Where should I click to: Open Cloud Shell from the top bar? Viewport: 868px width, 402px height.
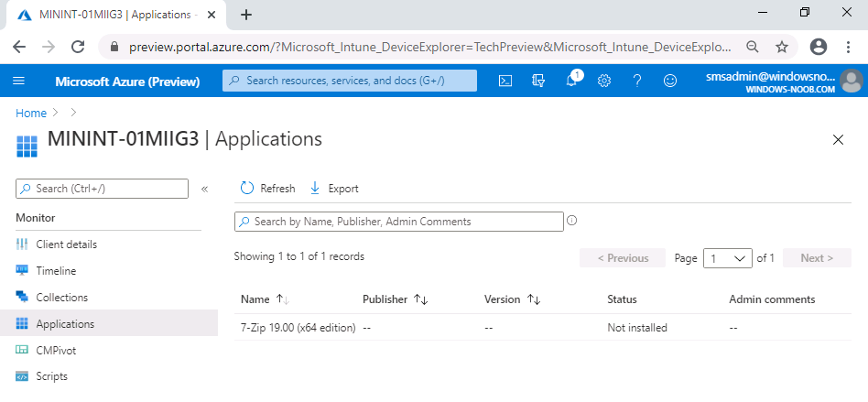505,81
